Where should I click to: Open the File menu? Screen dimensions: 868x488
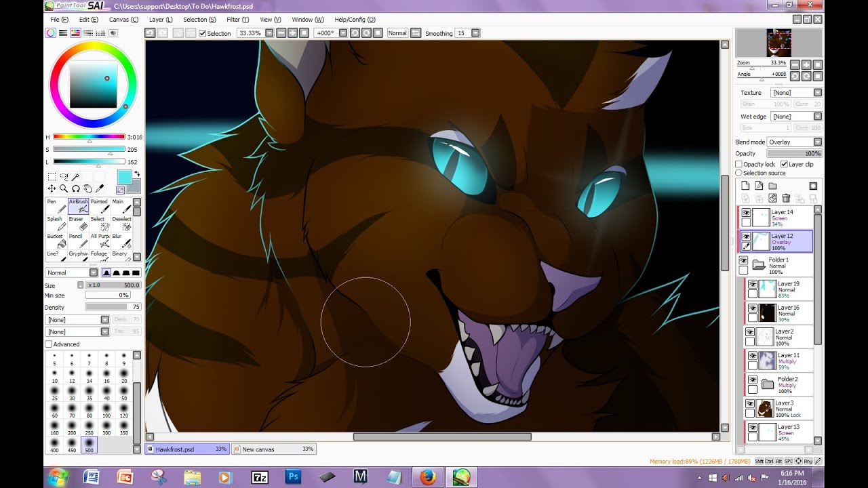pos(59,20)
